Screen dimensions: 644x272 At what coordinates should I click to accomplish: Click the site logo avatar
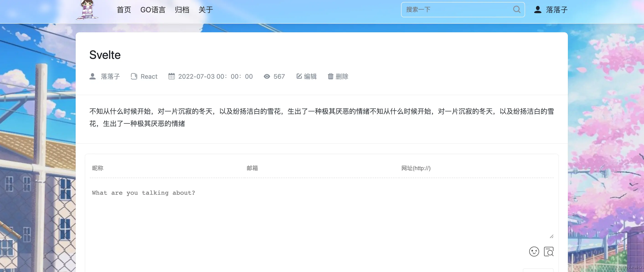point(87,10)
